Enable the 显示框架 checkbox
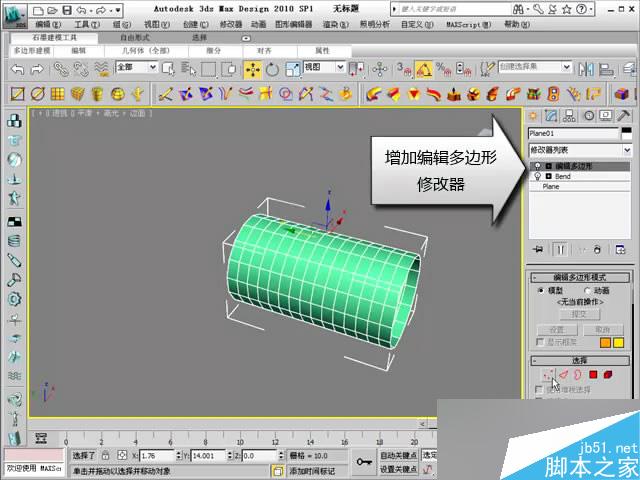This screenshot has height=480, width=640. pyautogui.click(x=540, y=342)
